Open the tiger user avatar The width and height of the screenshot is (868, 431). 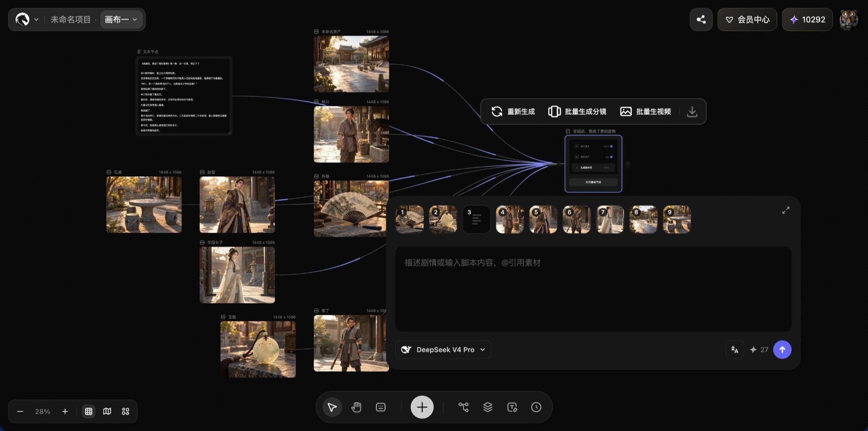849,19
